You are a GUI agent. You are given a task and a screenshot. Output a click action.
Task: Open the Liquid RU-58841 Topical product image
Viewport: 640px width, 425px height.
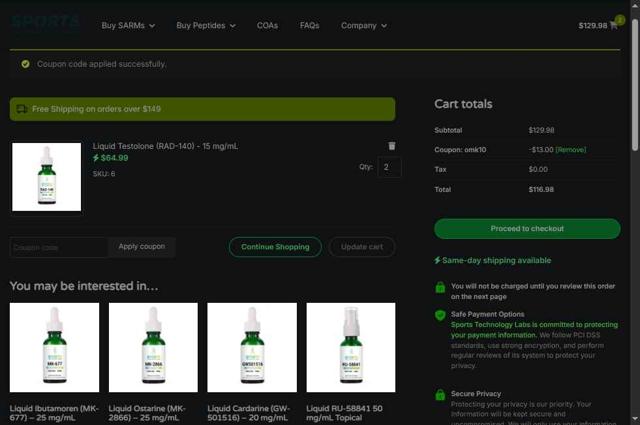pyautogui.click(x=351, y=347)
